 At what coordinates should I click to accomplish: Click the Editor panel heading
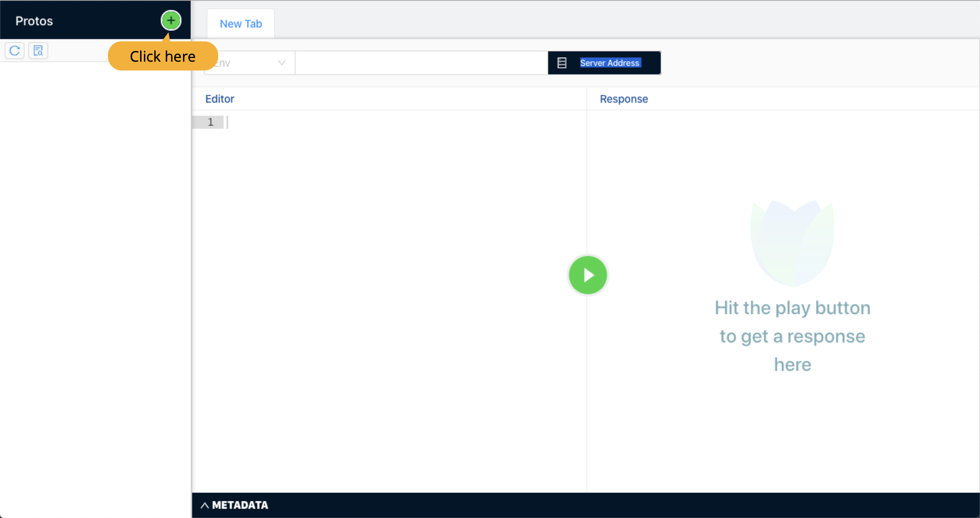coord(220,99)
